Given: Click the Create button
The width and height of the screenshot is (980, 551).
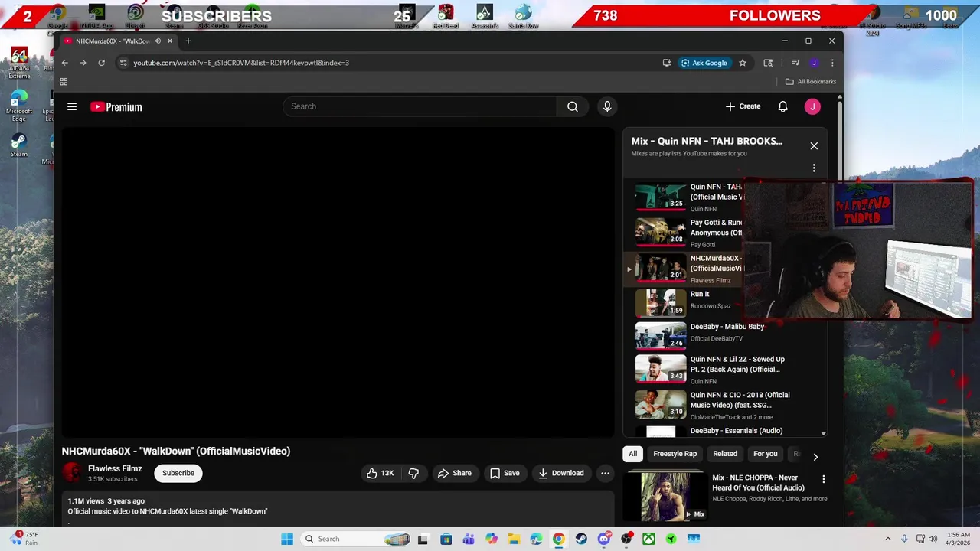Looking at the screenshot, I should 743,106.
